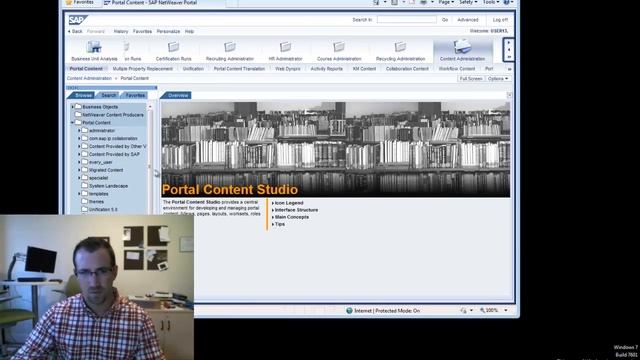
Task: Open the KM Content tab
Action: (364, 69)
